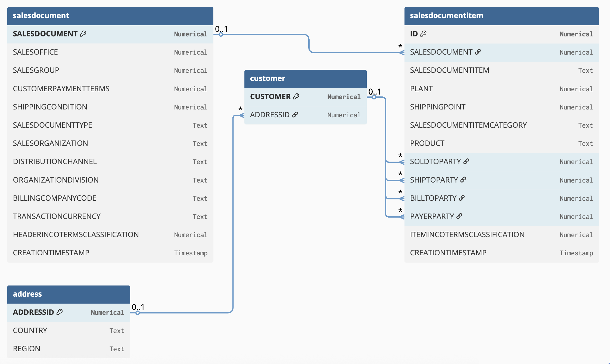Click the link icon next to SOLDTOPARTY

click(466, 161)
